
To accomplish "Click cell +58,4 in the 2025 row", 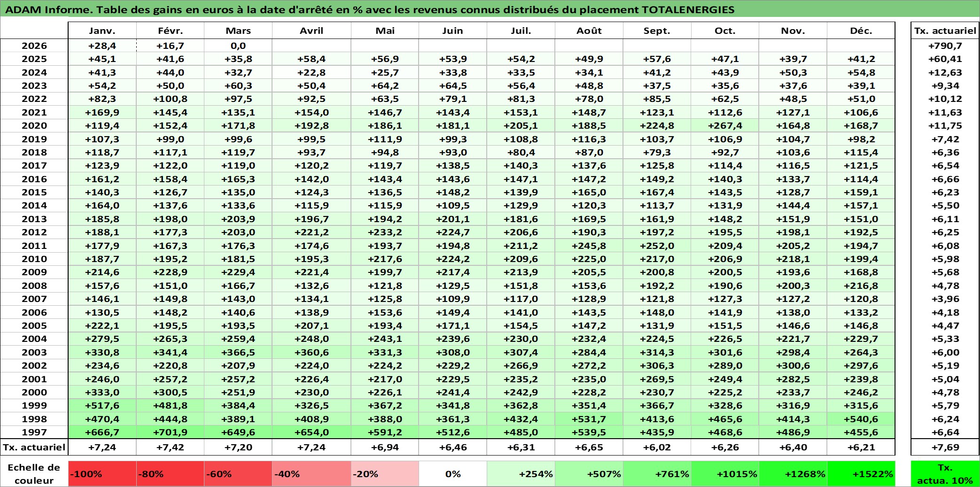I will 311,59.
